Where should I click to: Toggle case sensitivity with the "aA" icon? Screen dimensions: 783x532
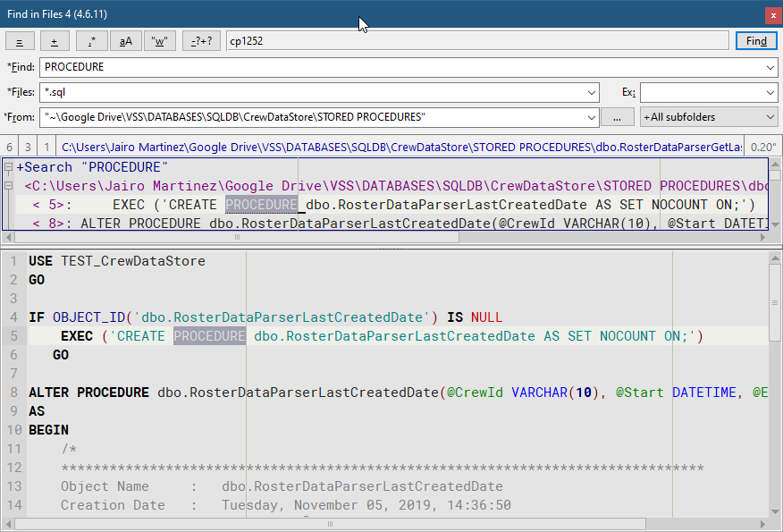tap(125, 40)
